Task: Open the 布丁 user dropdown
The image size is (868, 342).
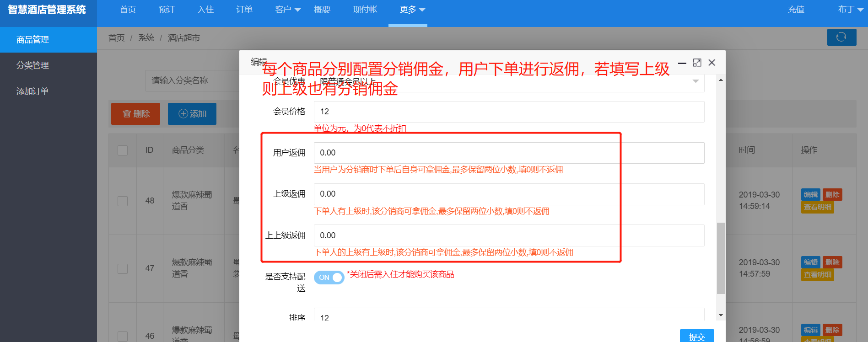Action: [x=850, y=10]
